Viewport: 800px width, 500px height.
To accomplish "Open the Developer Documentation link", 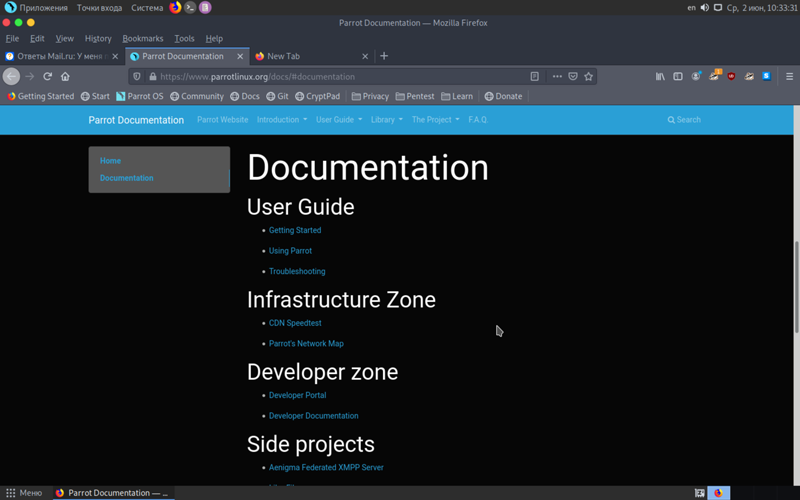I will [x=313, y=416].
